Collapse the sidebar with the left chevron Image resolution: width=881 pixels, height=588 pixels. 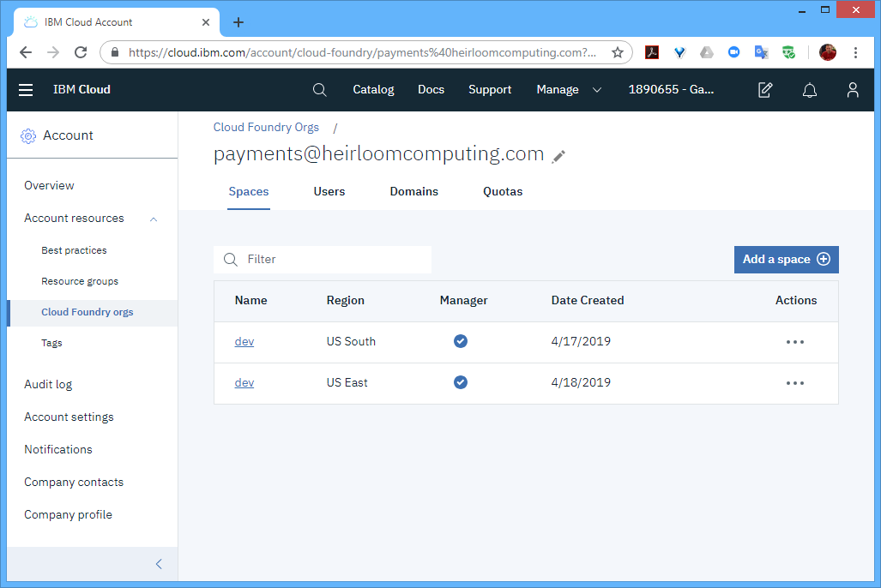click(159, 564)
